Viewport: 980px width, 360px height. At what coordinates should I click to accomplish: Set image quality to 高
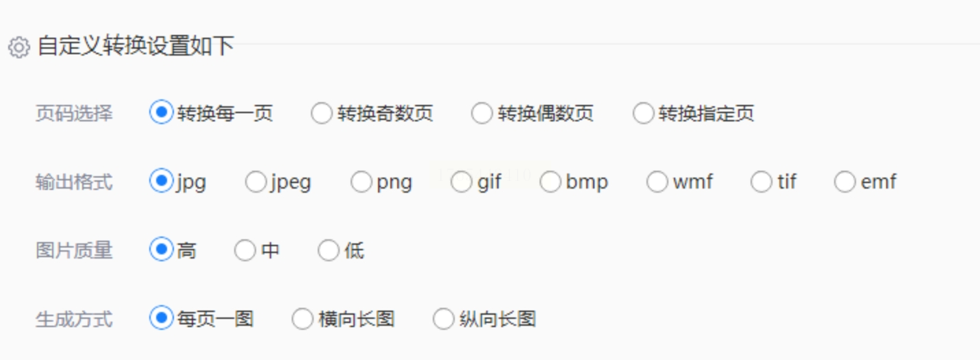(x=161, y=250)
